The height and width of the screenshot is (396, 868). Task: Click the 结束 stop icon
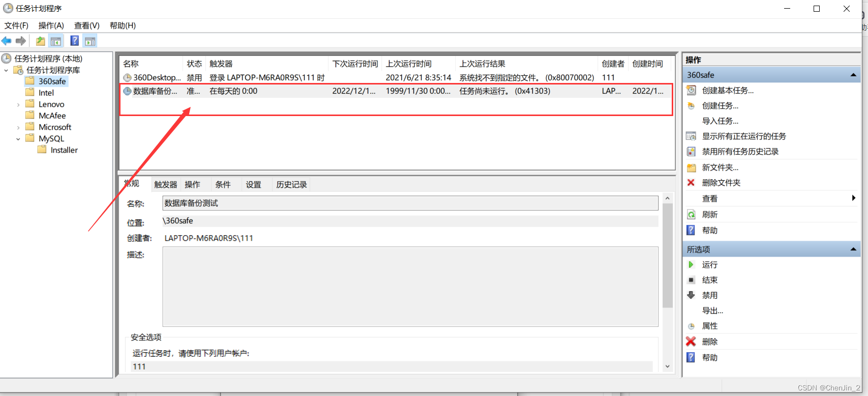tap(691, 280)
